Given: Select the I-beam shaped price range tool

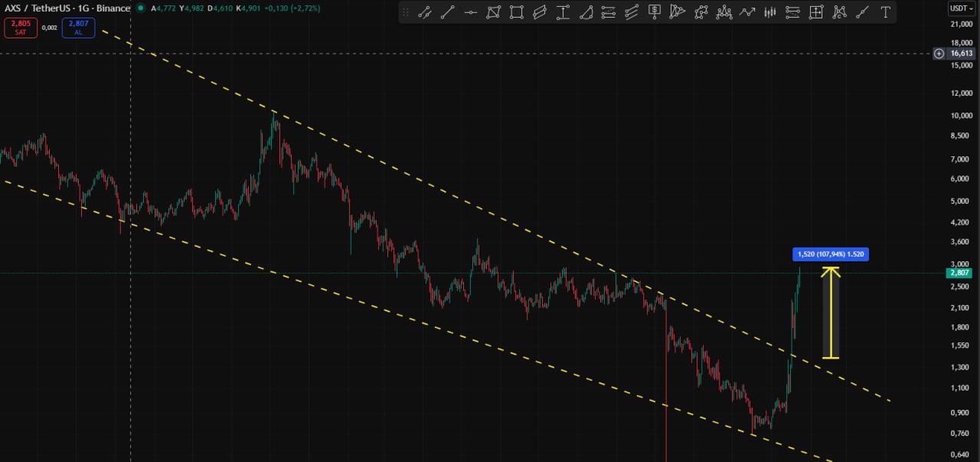Looking at the screenshot, I should click(x=563, y=12).
